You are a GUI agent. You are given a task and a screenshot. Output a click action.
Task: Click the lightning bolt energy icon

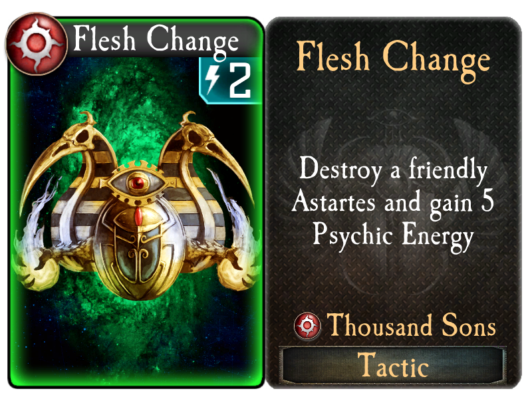coord(213,80)
